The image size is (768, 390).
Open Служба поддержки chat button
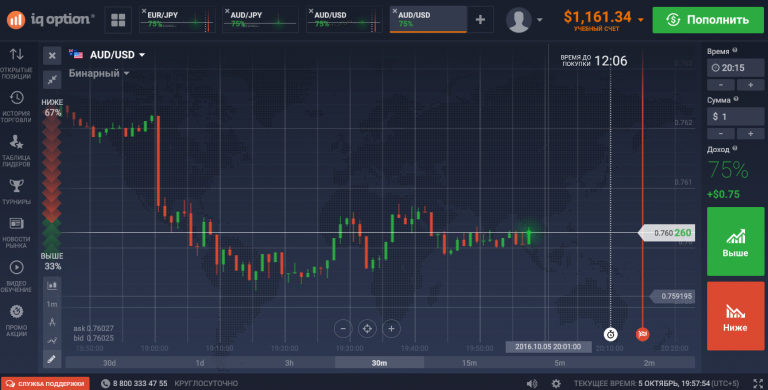pos(45,384)
